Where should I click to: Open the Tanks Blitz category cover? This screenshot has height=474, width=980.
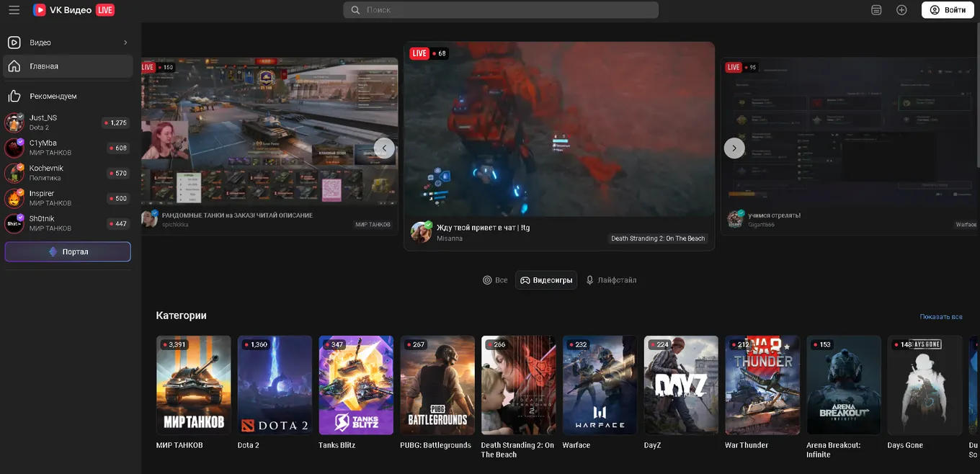coord(356,385)
